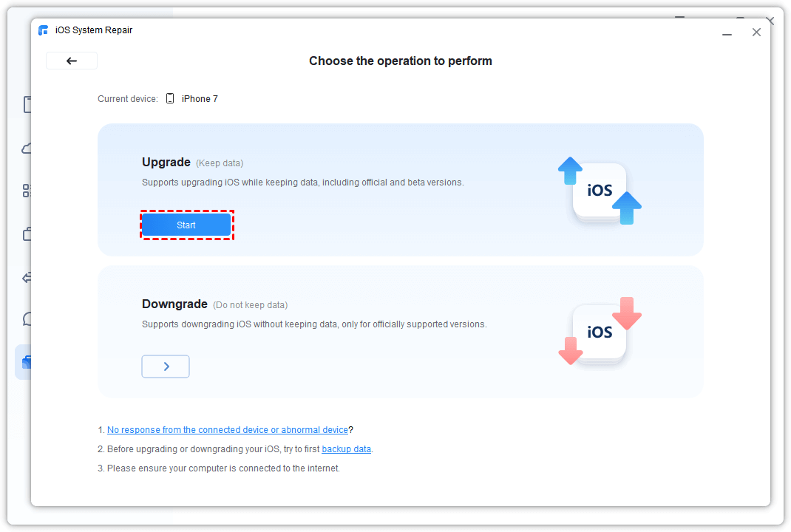Open the chat bubble icon in sidebar
791x532 pixels.
tap(27, 319)
